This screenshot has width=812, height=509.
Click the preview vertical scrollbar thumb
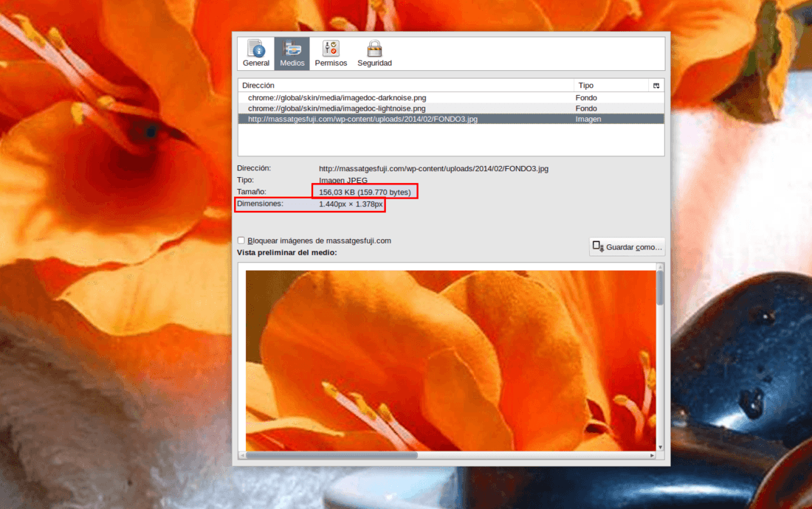(660, 288)
